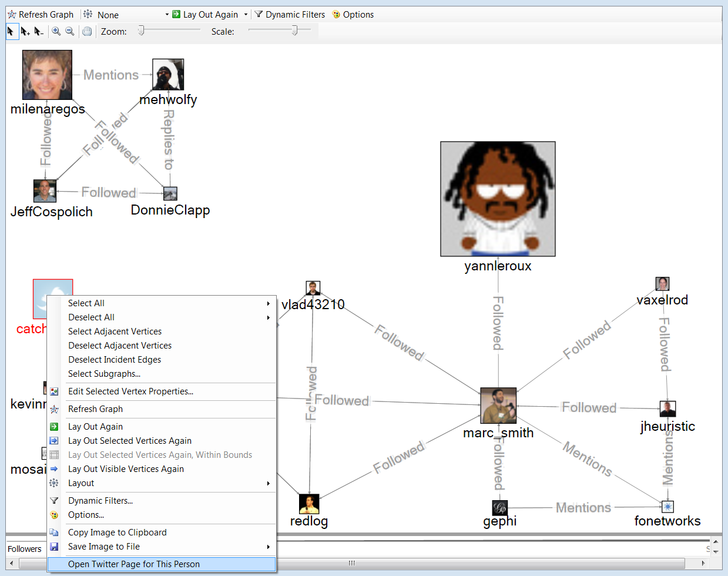Click the Scale slider handle
The image size is (728, 576).
coord(295,31)
